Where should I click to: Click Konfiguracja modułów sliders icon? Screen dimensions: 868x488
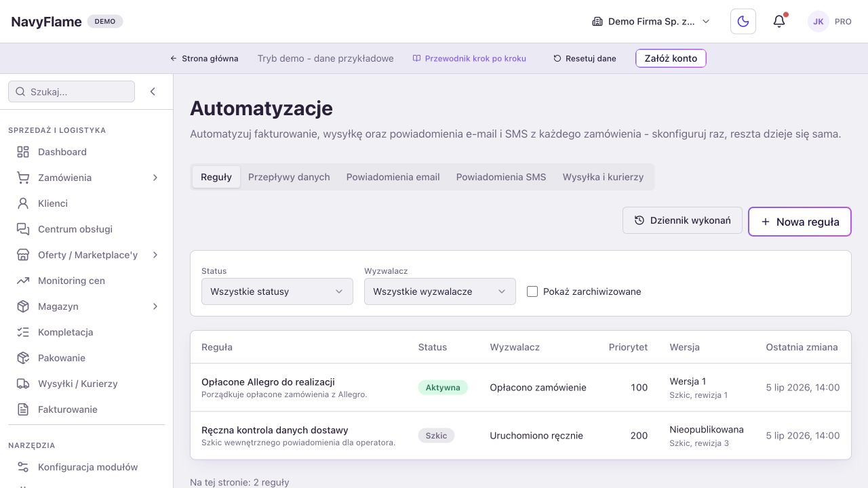coord(23,467)
